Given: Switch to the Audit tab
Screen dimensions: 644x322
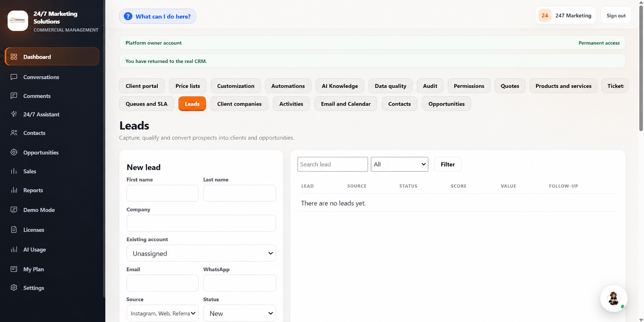Looking at the screenshot, I should point(430,86).
